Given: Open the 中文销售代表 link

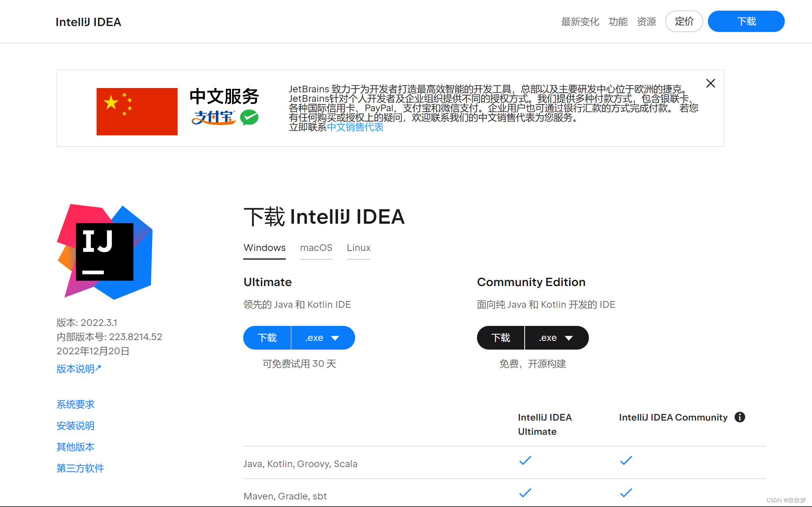Looking at the screenshot, I should click(355, 127).
